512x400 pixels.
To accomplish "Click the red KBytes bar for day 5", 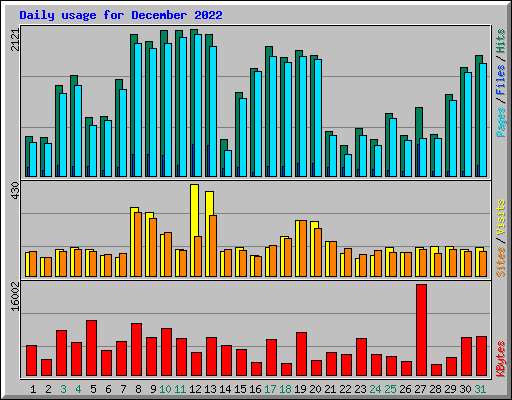I will [x=91, y=348].
